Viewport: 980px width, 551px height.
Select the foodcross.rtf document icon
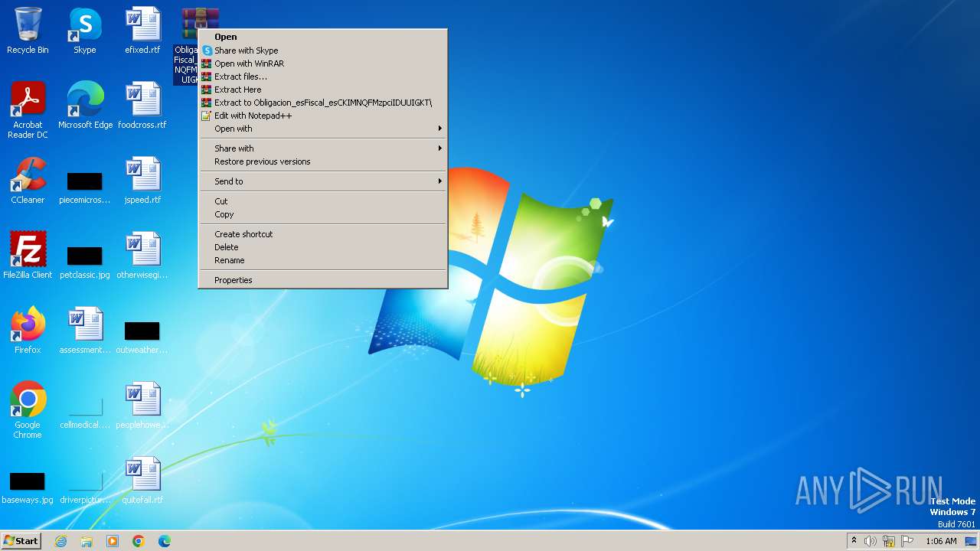[142, 106]
